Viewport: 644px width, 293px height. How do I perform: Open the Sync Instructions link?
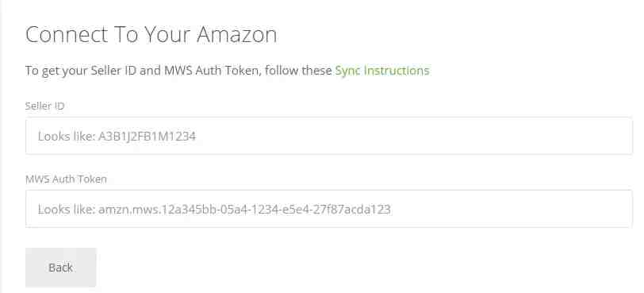(x=382, y=71)
